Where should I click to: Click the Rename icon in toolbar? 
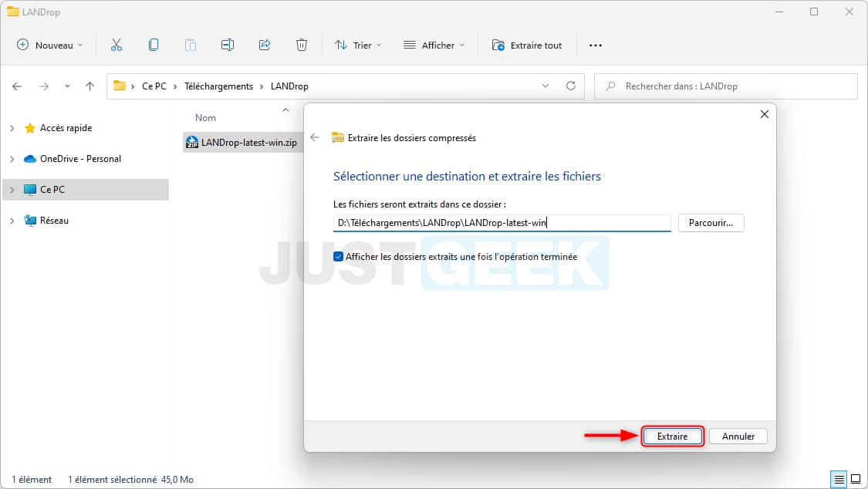[228, 45]
